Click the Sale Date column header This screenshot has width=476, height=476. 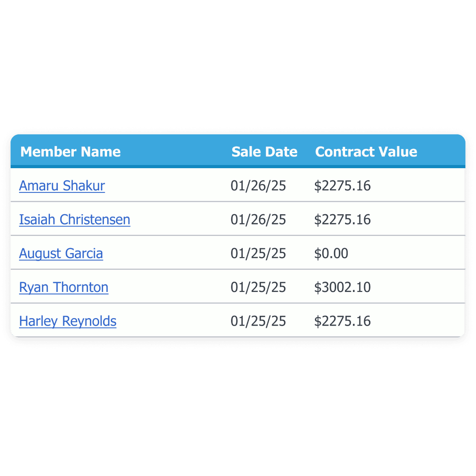[264, 152]
